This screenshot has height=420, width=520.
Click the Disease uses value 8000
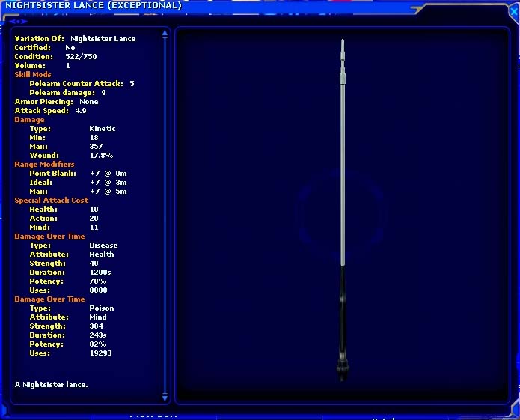[x=98, y=290]
